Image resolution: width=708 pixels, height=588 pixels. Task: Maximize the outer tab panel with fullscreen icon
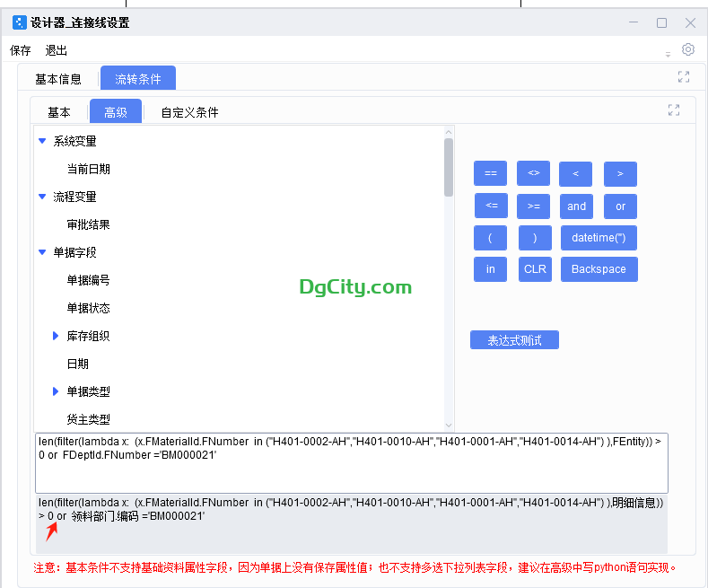pyautogui.click(x=684, y=77)
